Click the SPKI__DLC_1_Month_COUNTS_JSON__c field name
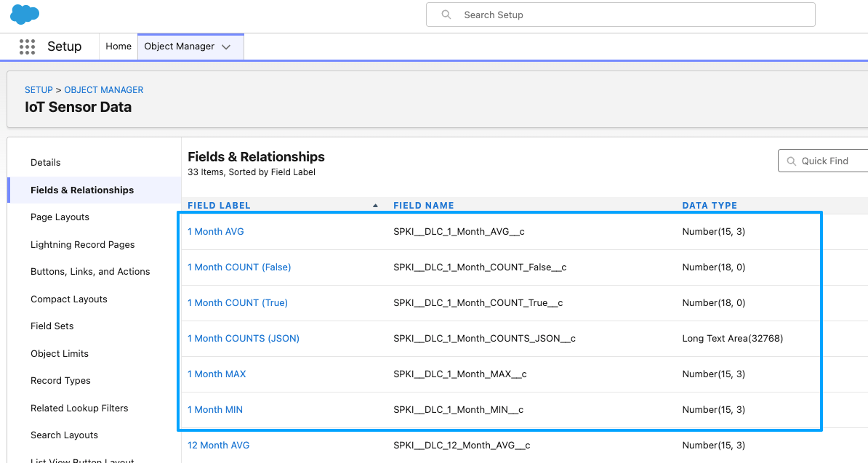Screen dimensions: 868x463 click(x=484, y=339)
